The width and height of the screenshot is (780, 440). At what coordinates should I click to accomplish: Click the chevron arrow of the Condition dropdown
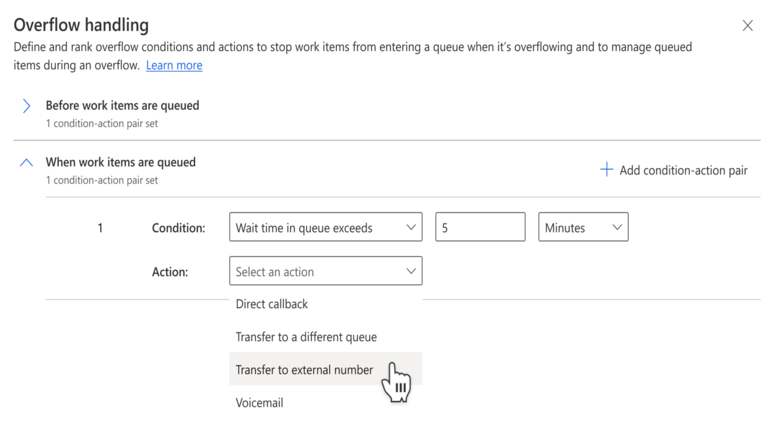click(411, 227)
